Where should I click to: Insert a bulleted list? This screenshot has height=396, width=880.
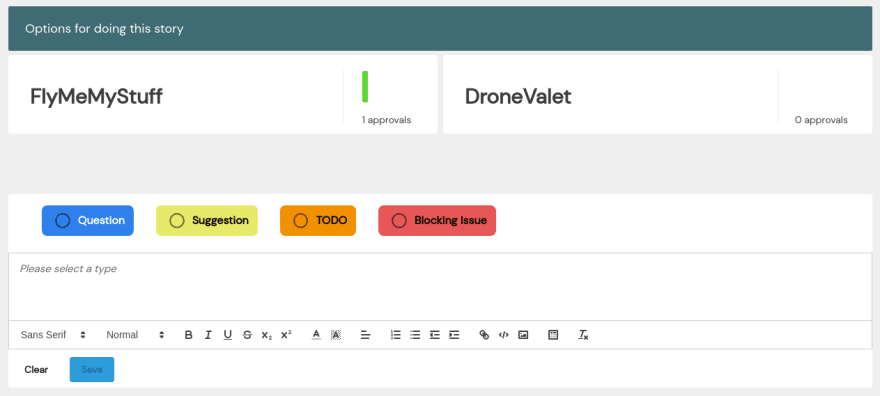(415, 335)
